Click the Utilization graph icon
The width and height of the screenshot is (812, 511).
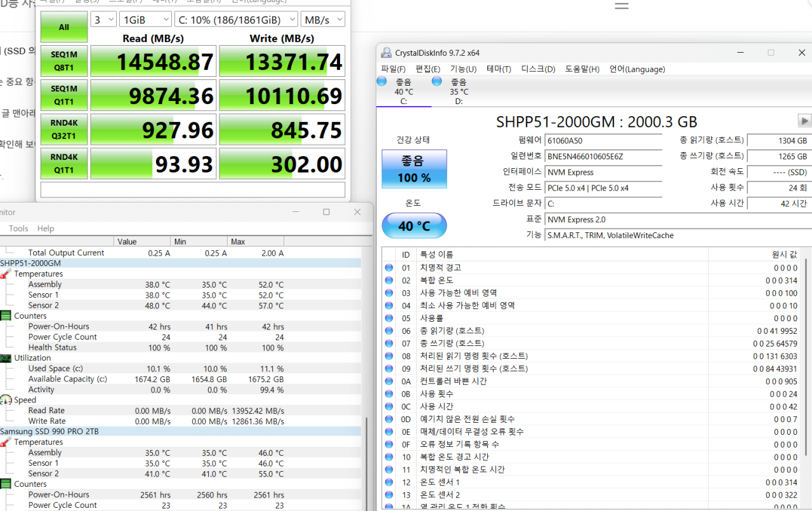[x=5, y=358]
